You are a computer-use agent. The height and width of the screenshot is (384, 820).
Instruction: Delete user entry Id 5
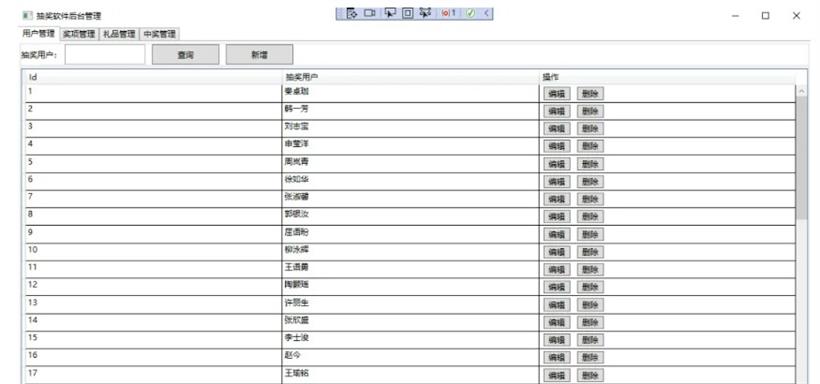pos(590,164)
